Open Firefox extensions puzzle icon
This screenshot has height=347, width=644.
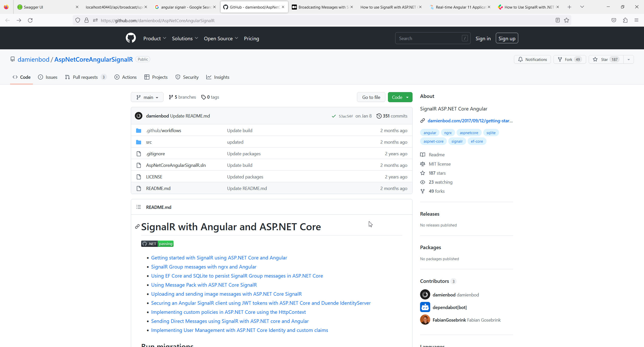click(x=625, y=20)
